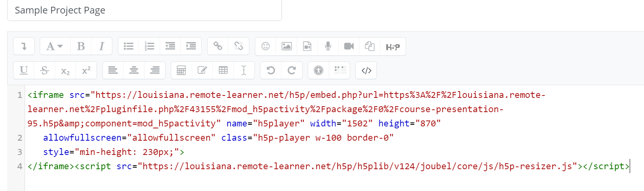Image resolution: width=644 pixels, height=191 pixels.
Task: Toggle bold formatting
Action: 81,47
